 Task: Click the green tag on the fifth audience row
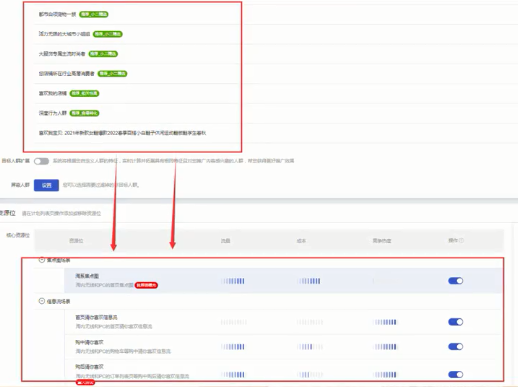click(x=84, y=93)
